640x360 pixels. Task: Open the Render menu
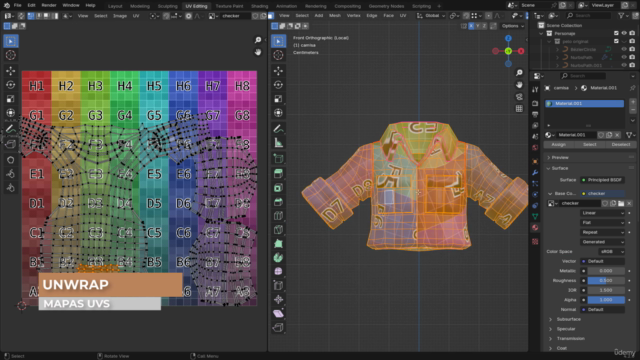pyautogui.click(x=49, y=5)
